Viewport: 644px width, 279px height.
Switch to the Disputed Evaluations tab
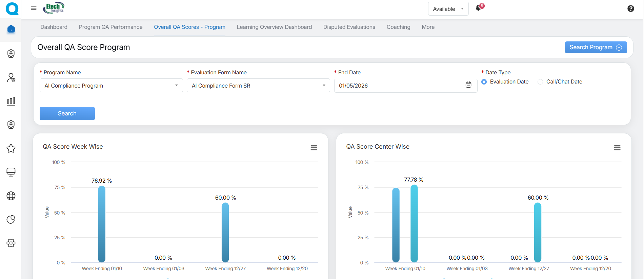349,27
